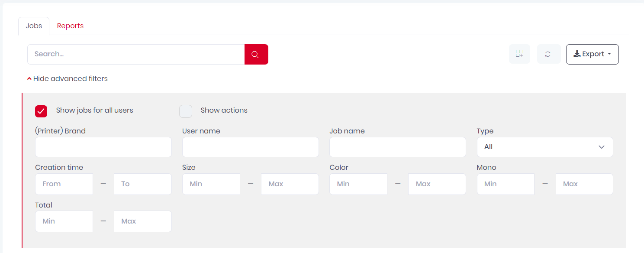
Task: Uncheck Show jobs for all users
Action: 41,111
